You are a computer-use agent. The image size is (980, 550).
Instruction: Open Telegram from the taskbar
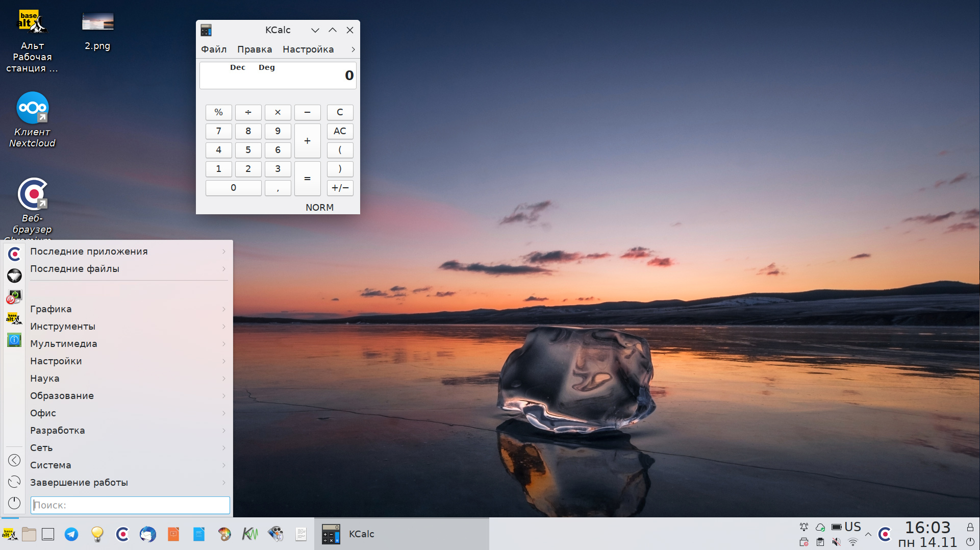(71, 534)
